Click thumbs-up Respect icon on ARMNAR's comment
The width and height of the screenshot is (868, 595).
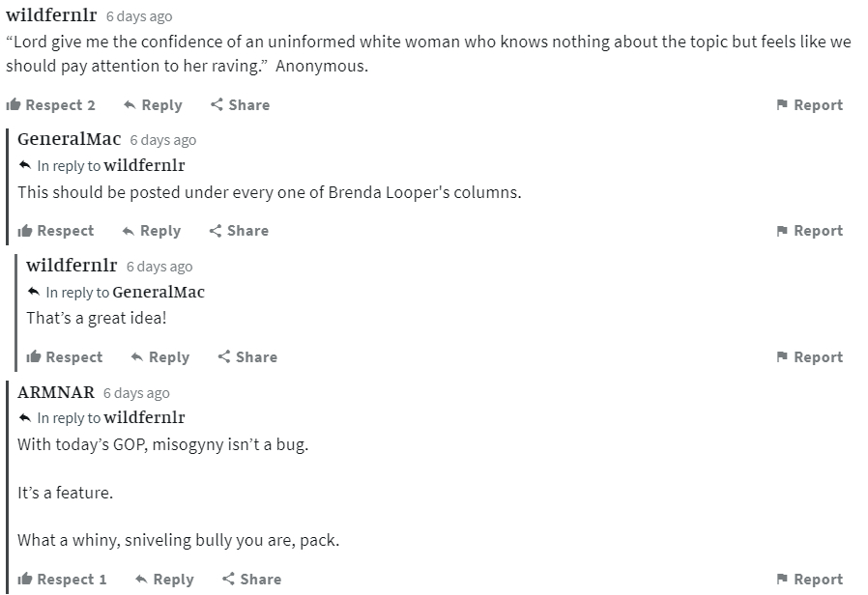pyautogui.click(x=25, y=579)
